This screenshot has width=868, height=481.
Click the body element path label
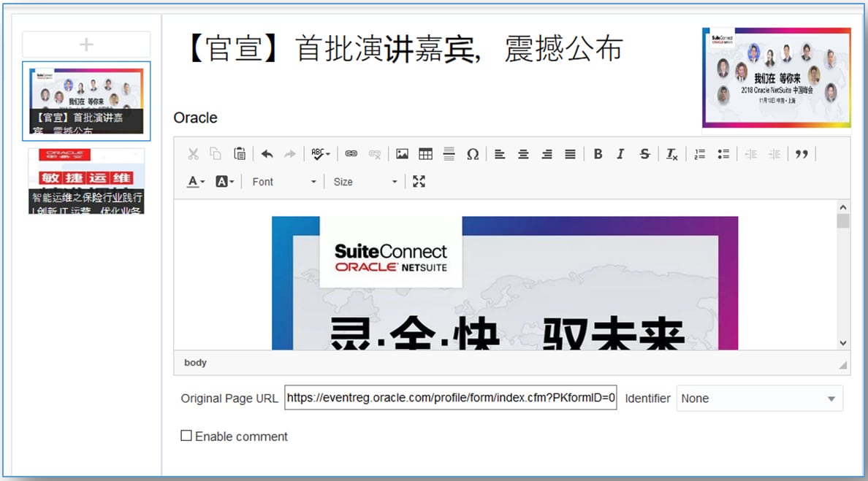pos(195,363)
